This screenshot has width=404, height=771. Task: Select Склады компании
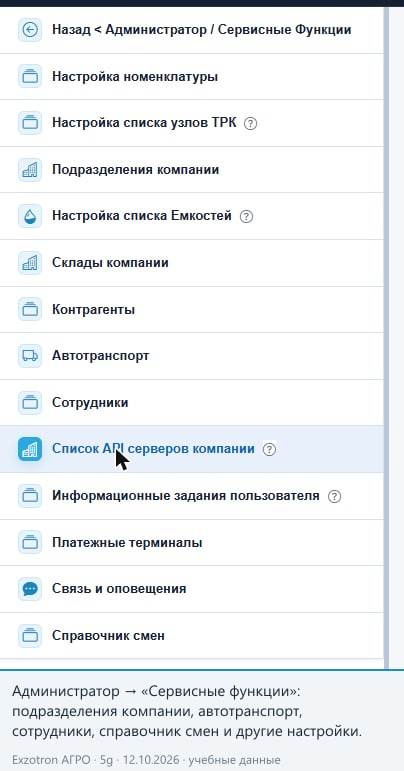coord(192,263)
